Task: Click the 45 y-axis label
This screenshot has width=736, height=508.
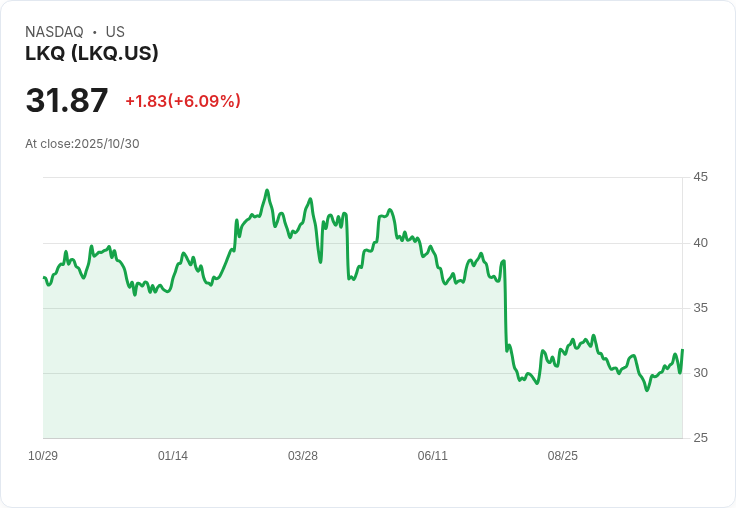Action: pyautogui.click(x=700, y=177)
